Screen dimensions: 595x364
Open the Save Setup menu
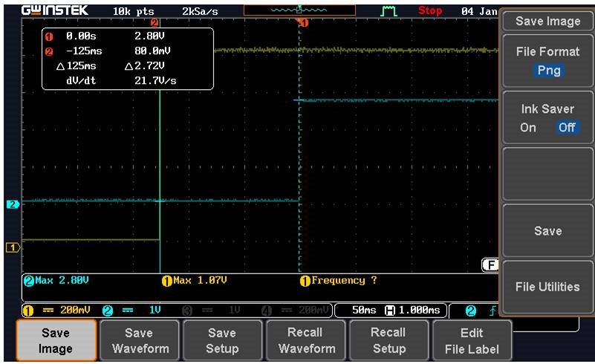222,340
